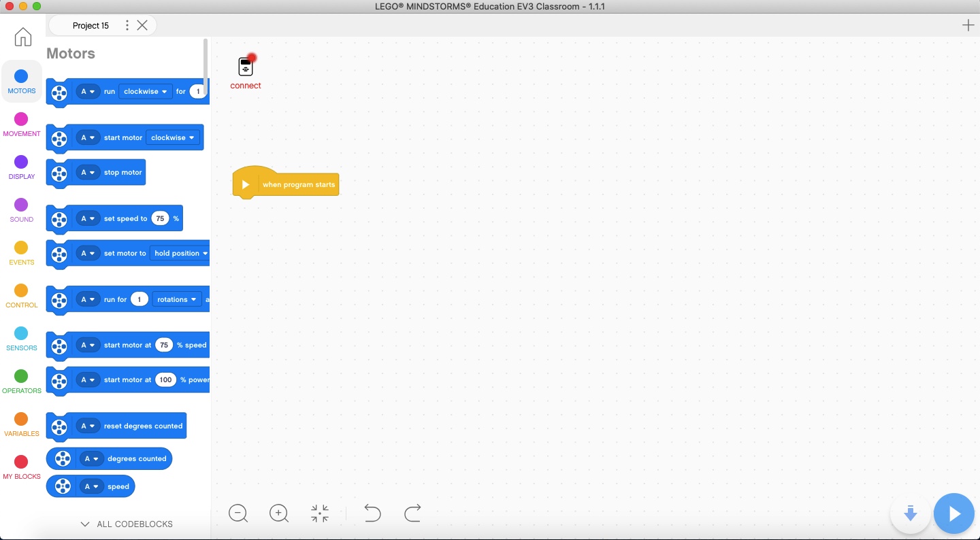The image size is (980, 540).
Task: Undo the last action
Action: click(372, 513)
